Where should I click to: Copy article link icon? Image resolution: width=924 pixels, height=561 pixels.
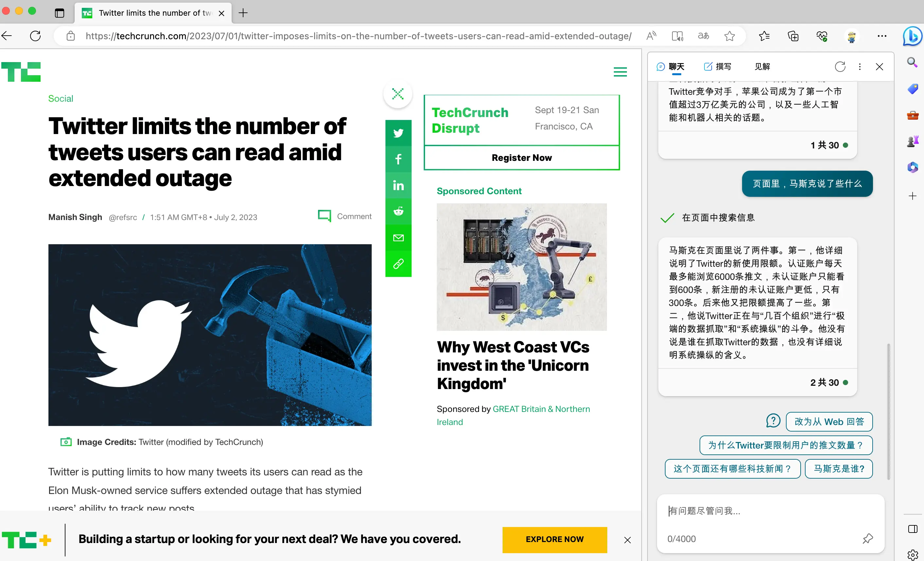398,264
